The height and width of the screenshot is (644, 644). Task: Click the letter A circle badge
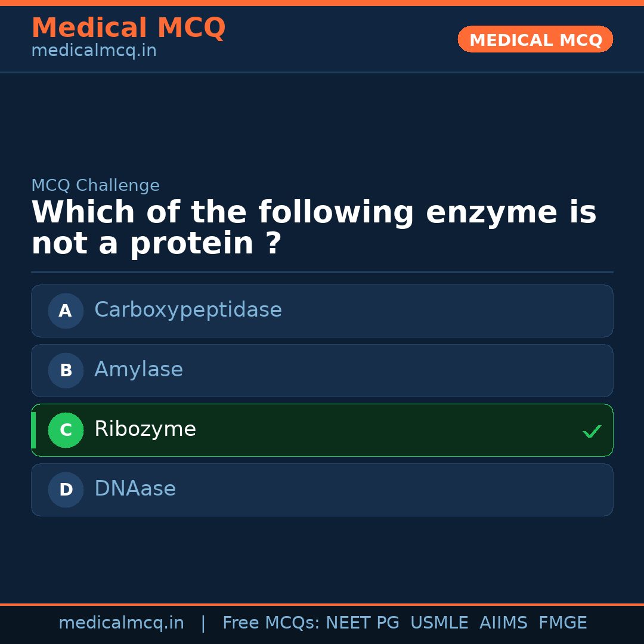[66, 311]
